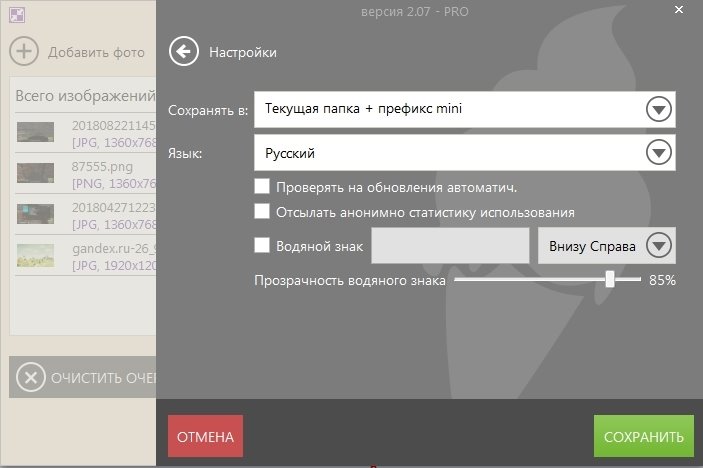The height and width of the screenshot is (468, 703).
Task: Click the ОЧИСТИТЬ ОЧЕРЕДЬ button text
Action: (x=104, y=378)
